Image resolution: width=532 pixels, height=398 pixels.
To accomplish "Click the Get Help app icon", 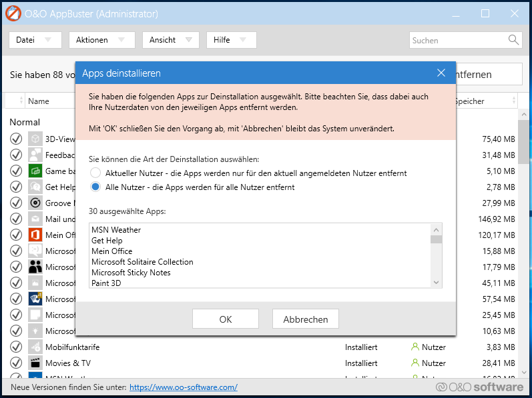I will point(35,187).
